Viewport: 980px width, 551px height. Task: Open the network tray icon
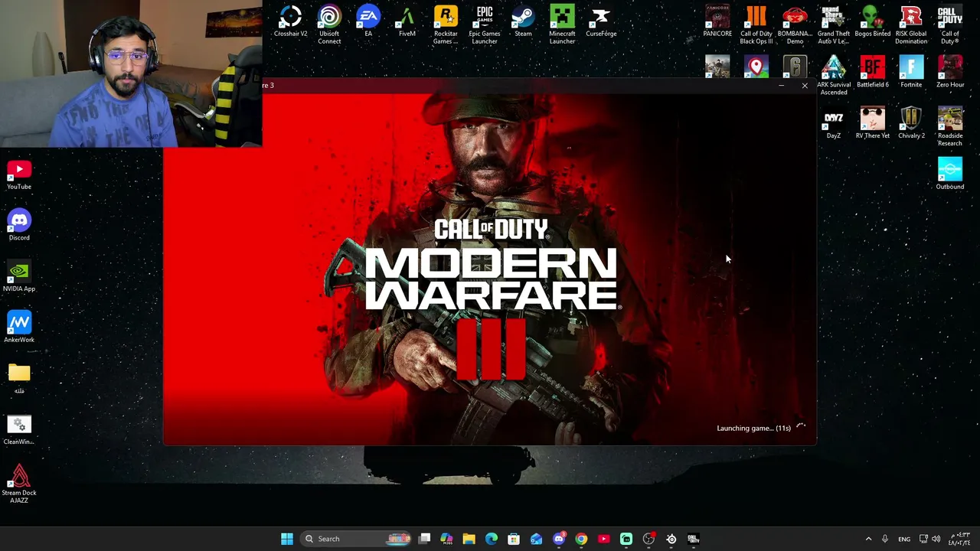[x=923, y=539]
